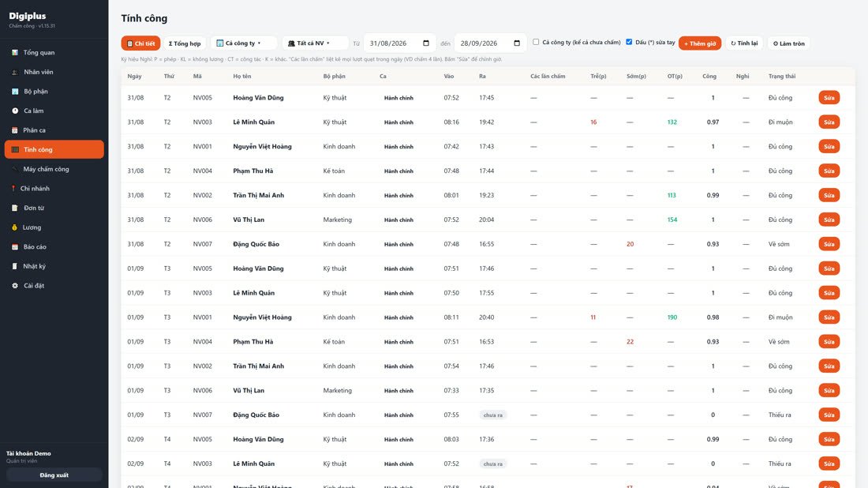Click the Tính lại recalculate button

coord(744,43)
